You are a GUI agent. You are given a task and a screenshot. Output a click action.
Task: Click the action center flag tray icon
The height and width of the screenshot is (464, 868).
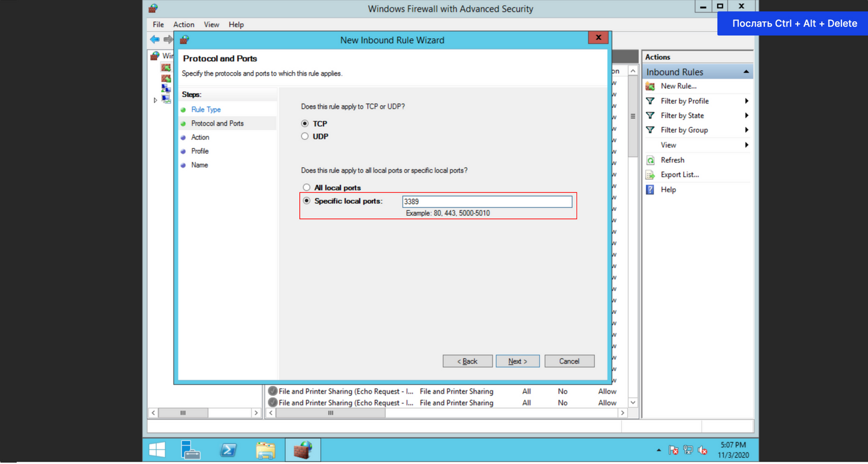click(674, 450)
